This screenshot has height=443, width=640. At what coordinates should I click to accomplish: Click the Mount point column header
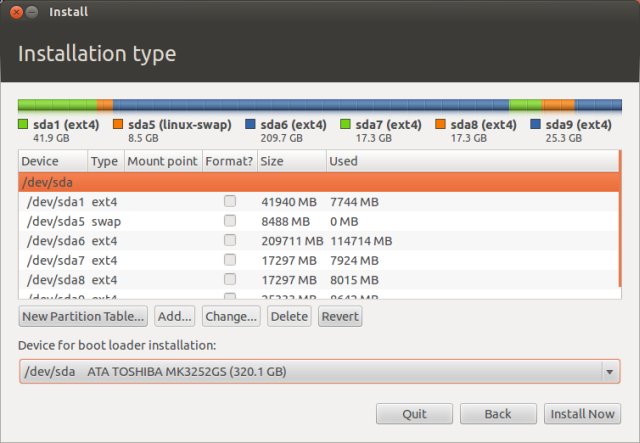pyautogui.click(x=163, y=161)
